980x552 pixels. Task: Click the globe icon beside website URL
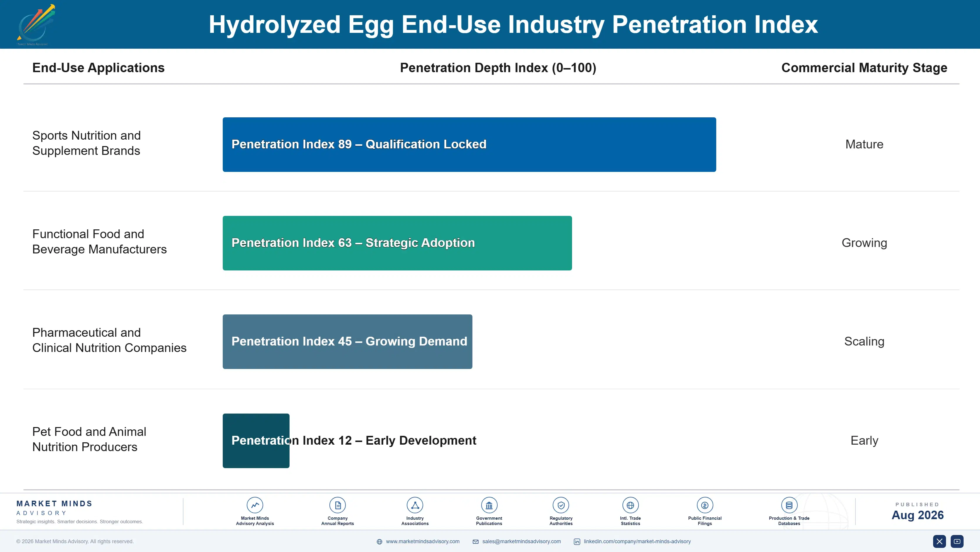(379, 542)
